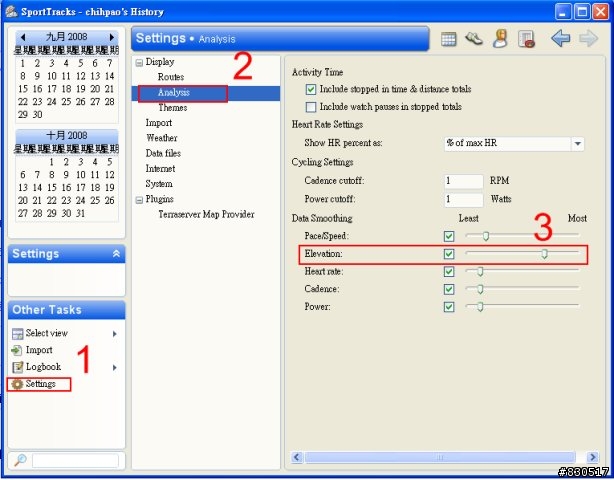Go back with the blue left arrow
614x480 pixels.
(560, 38)
